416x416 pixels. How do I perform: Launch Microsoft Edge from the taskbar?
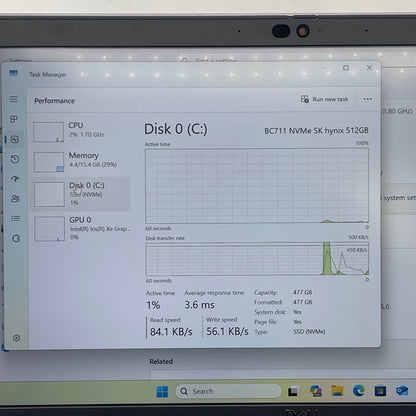(359, 390)
